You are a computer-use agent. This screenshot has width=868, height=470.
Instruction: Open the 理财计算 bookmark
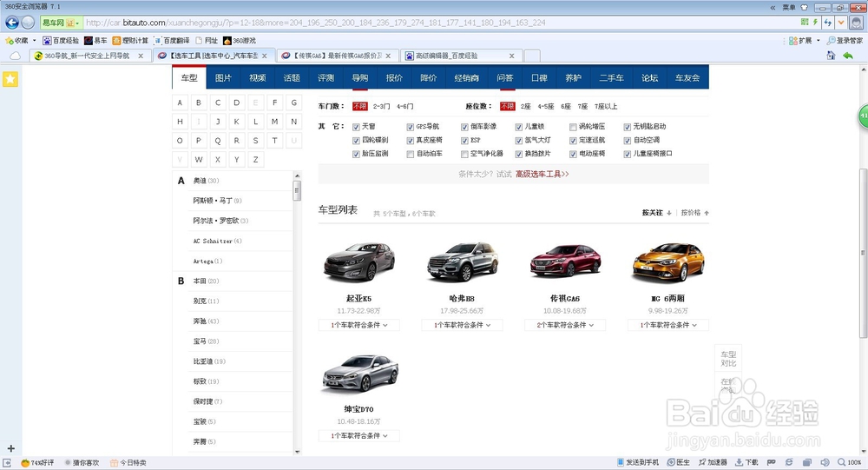130,41
